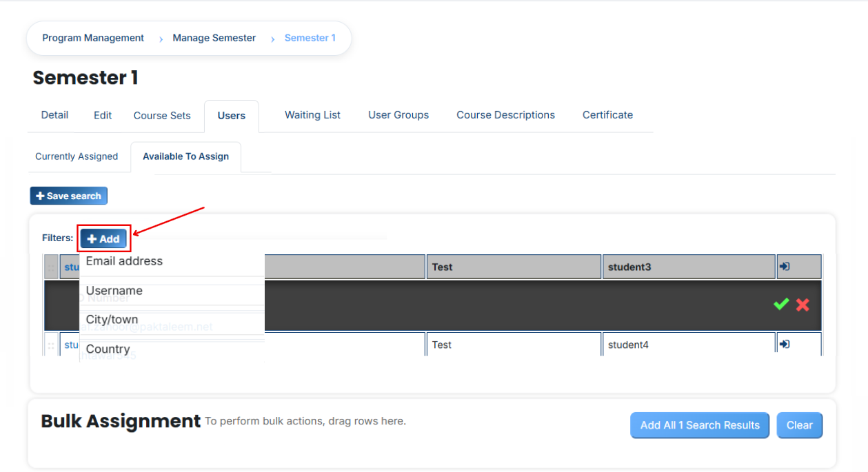Choose Username from the filter list
The image size is (868, 472).
[172, 291]
